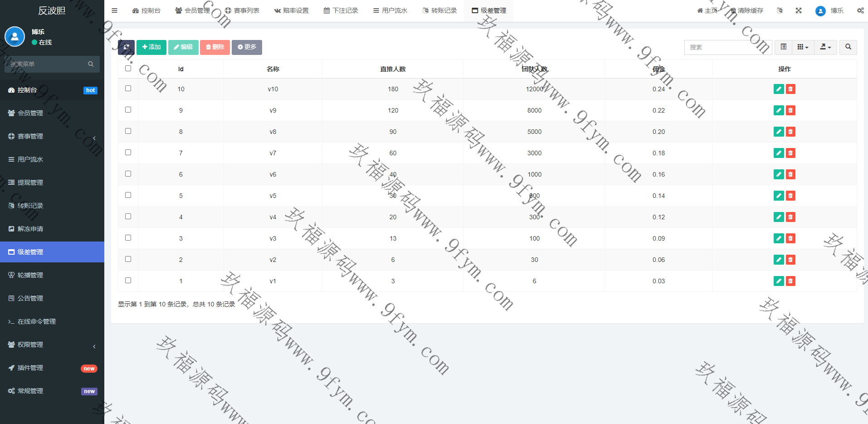The width and height of the screenshot is (868, 424).
Task: Click the 更多 button
Action: (247, 47)
